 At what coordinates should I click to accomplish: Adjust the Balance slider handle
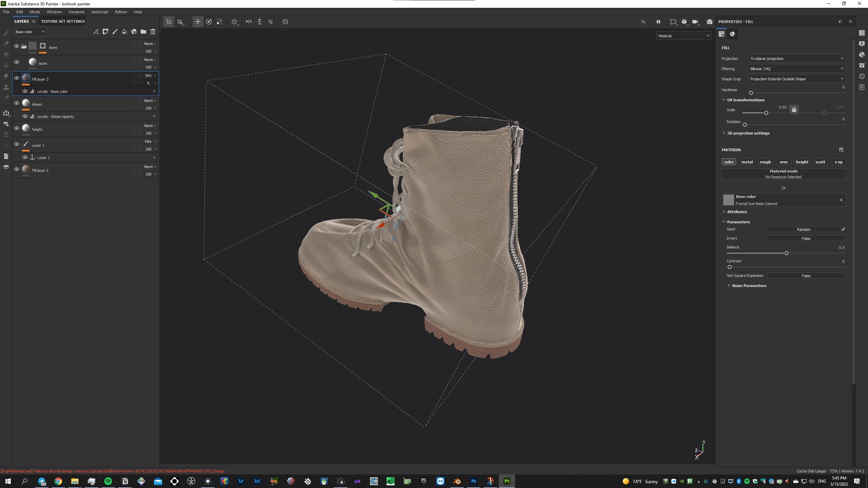(x=787, y=253)
